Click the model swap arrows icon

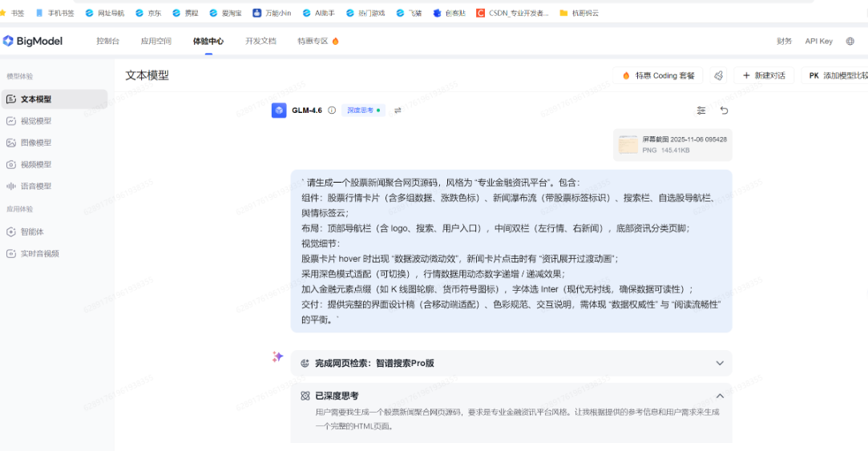click(x=398, y=111)
